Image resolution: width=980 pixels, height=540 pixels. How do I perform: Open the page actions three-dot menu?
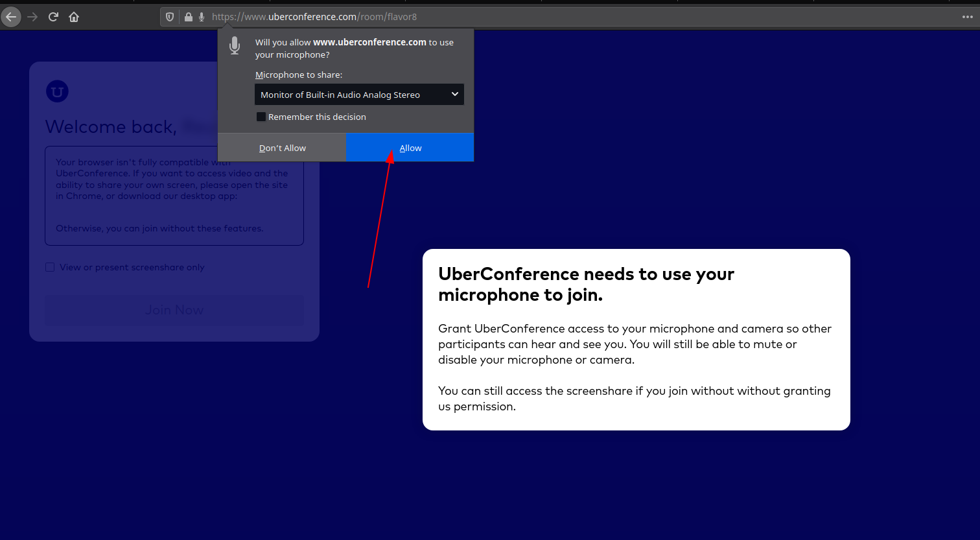[x=968, y=17]
